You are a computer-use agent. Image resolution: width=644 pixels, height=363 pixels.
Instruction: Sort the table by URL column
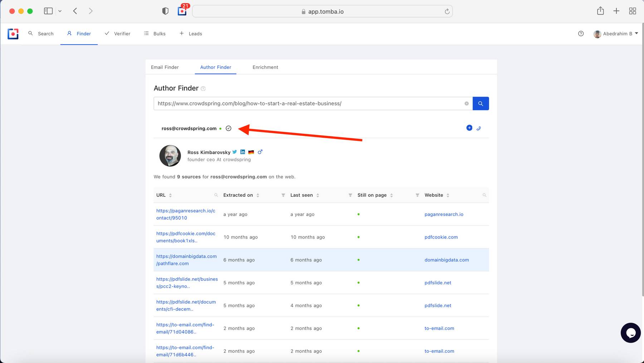[170, 195]
